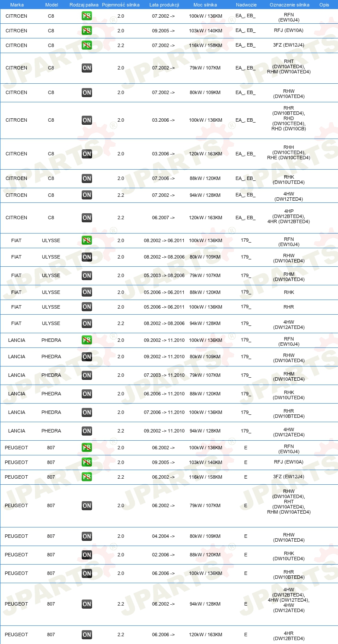Click diesel icon in Lancia Phedra 80kW row
This screenshot has width=338, height=644.
(x=87, y=357)
